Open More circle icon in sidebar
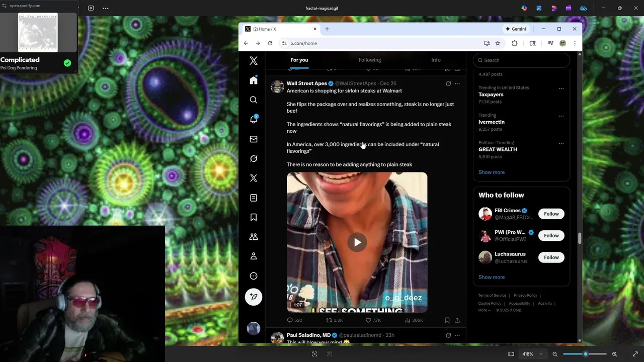644x362 pixels. point(254,276)
